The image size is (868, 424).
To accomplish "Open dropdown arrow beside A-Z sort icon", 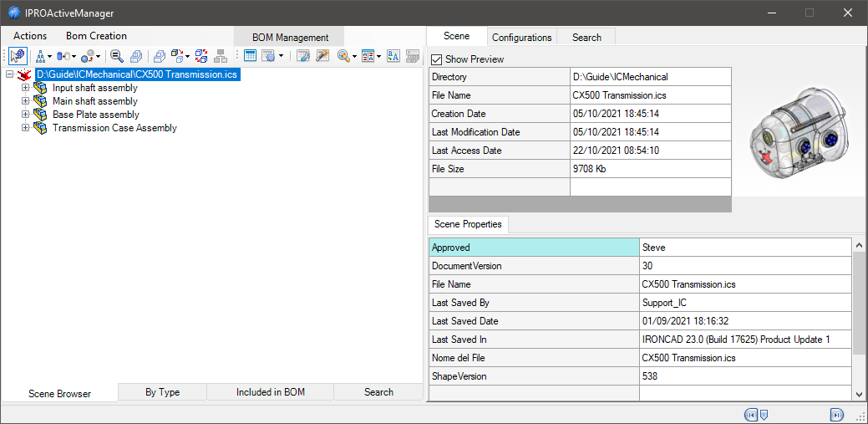I will coord(378,56).
